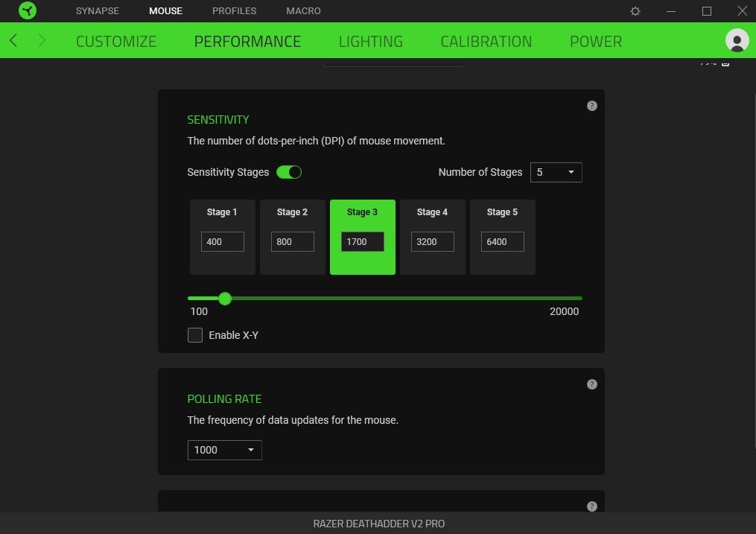Select the Stage 4 sensitivity card

pos(433,237)
